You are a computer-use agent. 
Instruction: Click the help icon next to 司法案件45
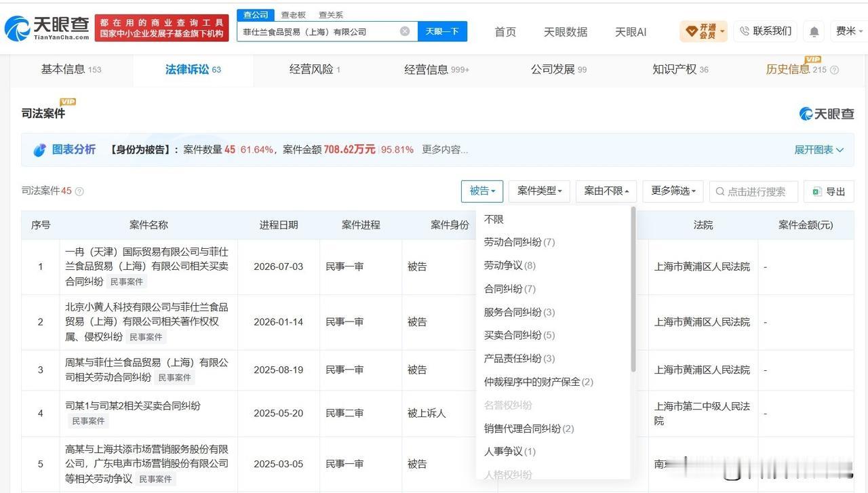point(79,191)
